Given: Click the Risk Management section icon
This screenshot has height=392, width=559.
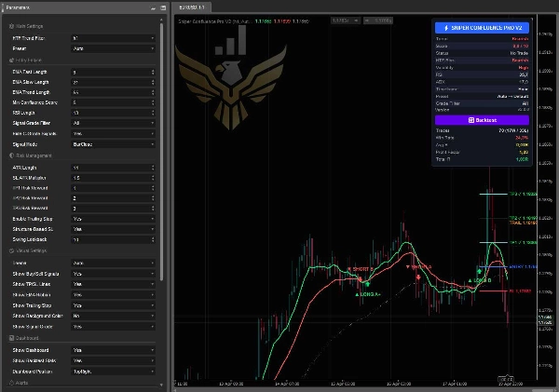Looking at the screenshot, I should [11, 155].
